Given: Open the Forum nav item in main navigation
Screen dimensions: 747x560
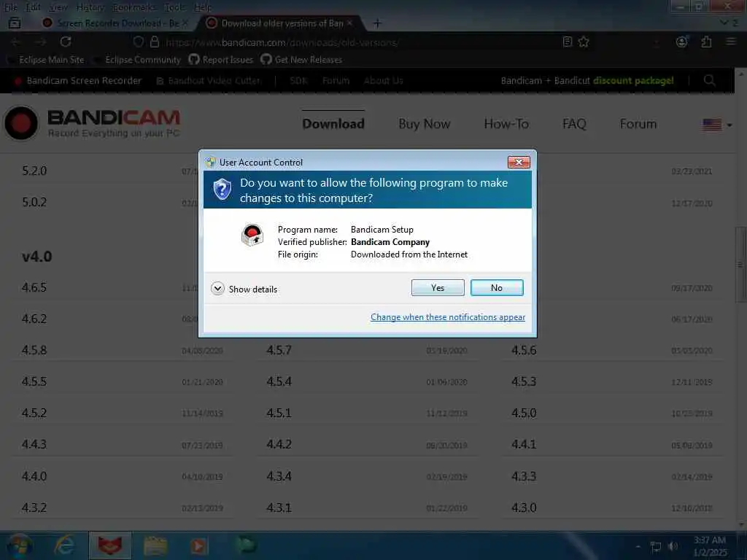Looking at the screenshot, I should coord(638,124).
